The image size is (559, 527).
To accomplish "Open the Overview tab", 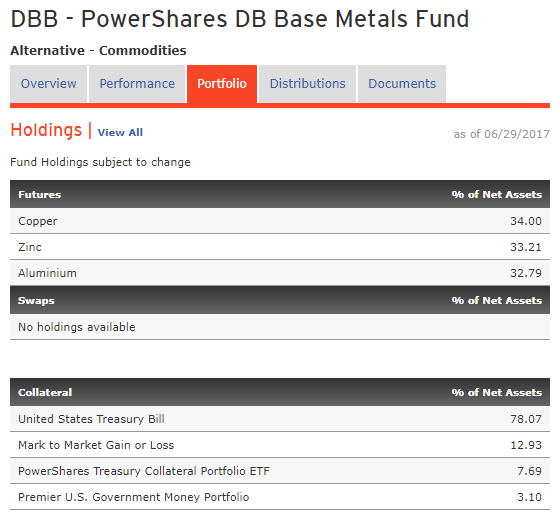I will (48, 84).
